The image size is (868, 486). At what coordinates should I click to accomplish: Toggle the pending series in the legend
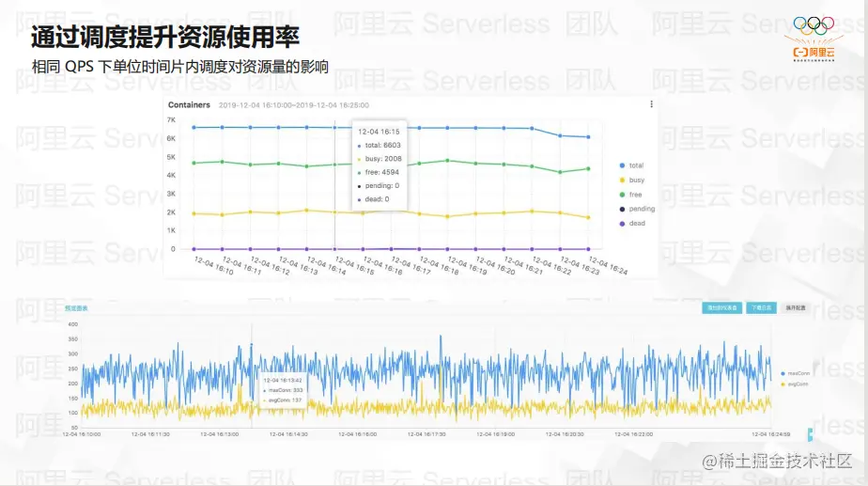click(637, 209)
